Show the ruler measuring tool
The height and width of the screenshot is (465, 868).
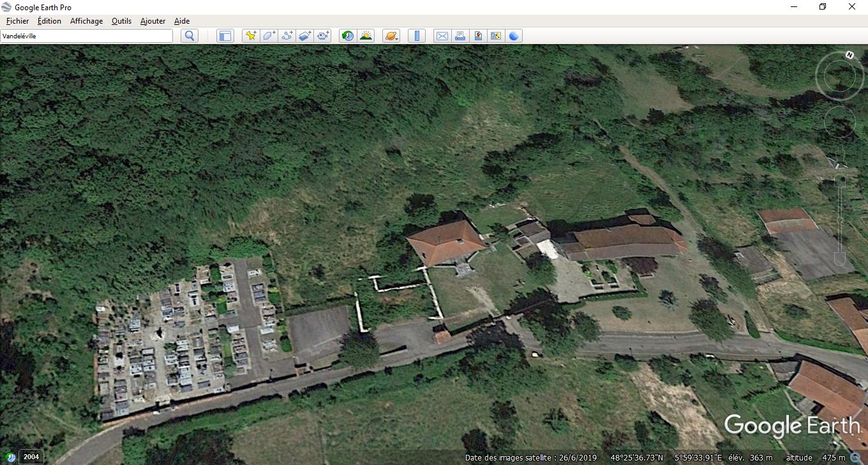click(416, 36)
